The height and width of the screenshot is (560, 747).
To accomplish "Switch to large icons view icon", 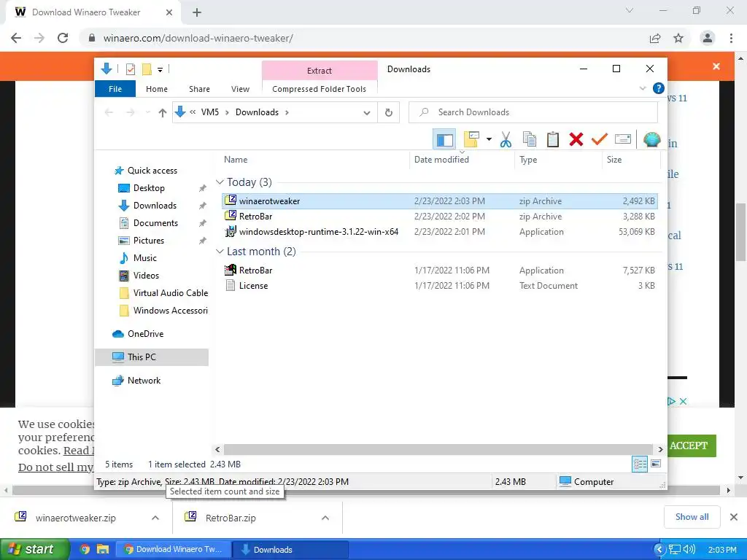I will (656, 464).
